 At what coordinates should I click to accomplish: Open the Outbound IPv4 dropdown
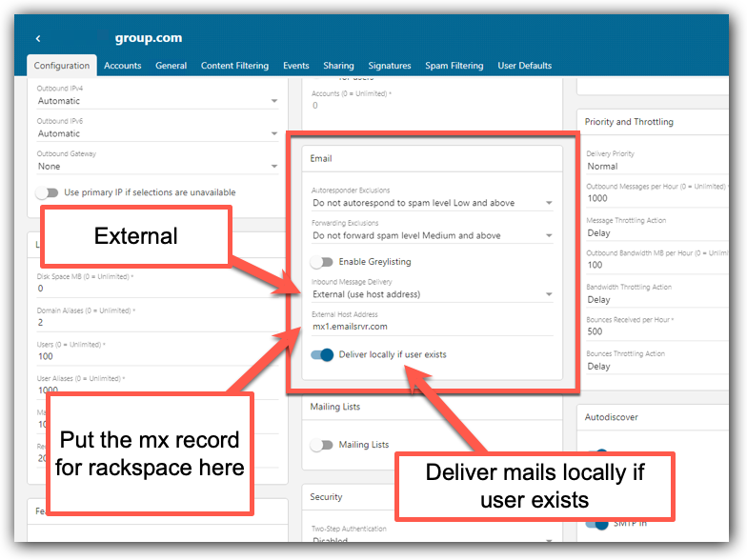click(157, 101)
